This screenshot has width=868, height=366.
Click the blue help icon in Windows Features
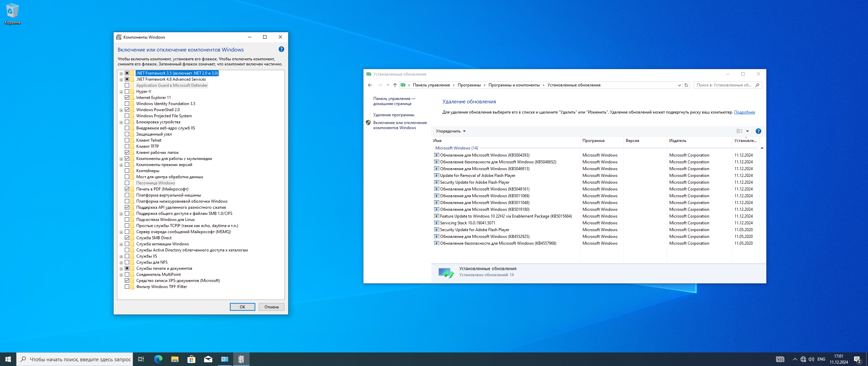pos(281,49)
